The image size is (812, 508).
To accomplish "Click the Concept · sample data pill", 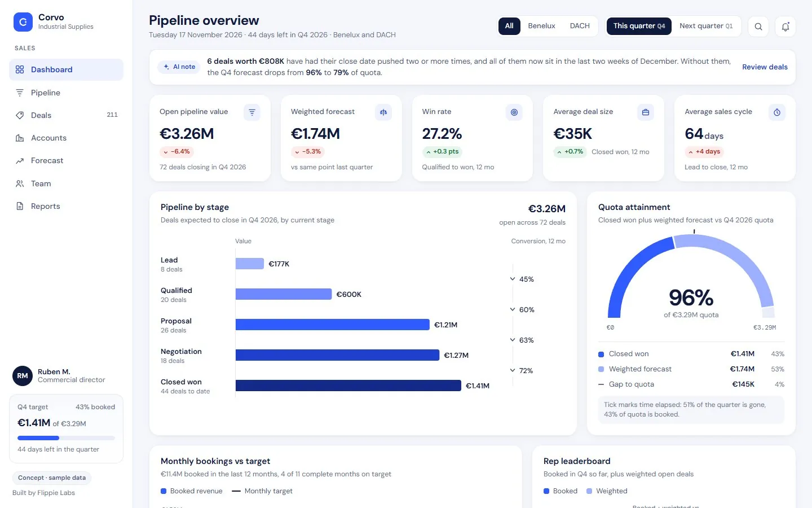I will click(52, 478).
